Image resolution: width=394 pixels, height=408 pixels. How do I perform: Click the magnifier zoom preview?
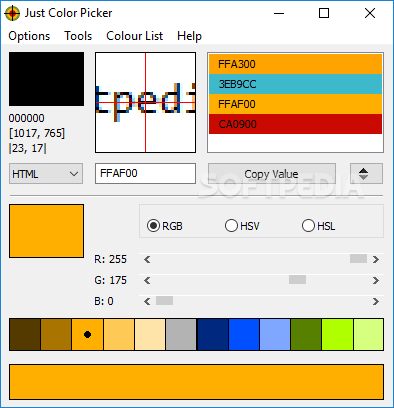click(145, 102)
